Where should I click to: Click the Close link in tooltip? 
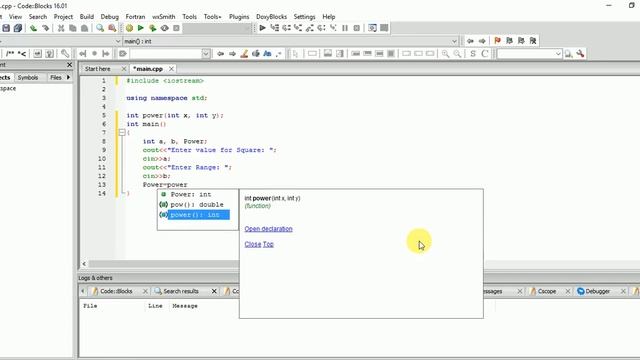[x=253, y=244]
